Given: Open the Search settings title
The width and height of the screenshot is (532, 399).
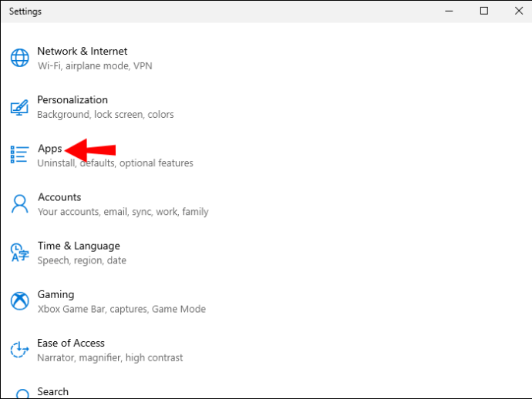Looking at the screenshot, I should point(53,391).
